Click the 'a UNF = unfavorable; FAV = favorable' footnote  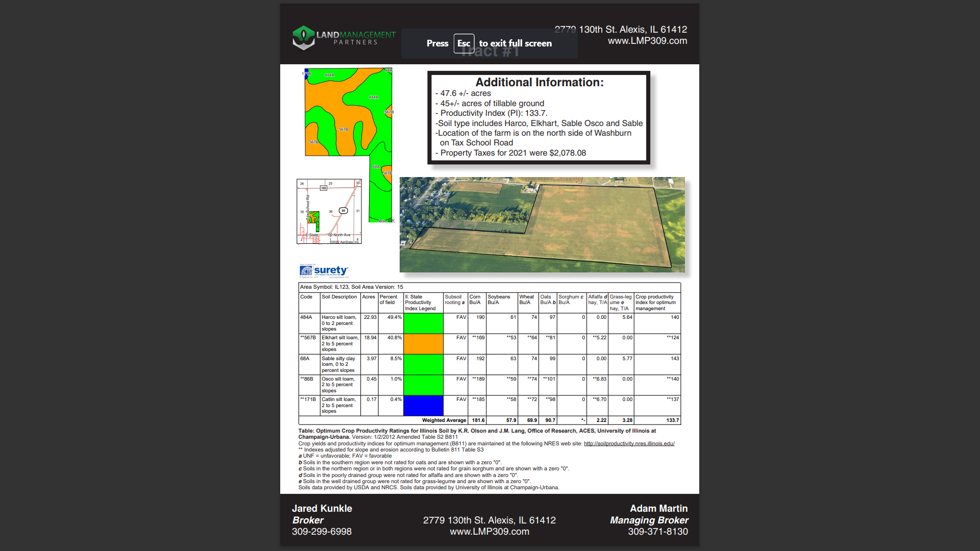coord(345,456)
